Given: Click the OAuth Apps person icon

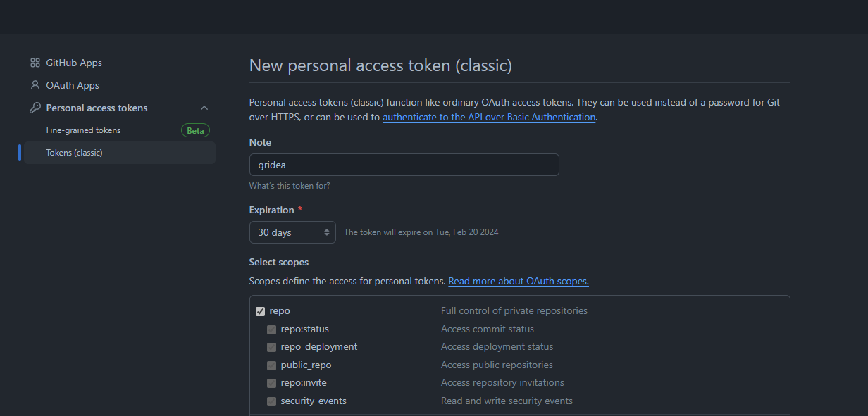Looking at the screenshot, I should [35, 85].
